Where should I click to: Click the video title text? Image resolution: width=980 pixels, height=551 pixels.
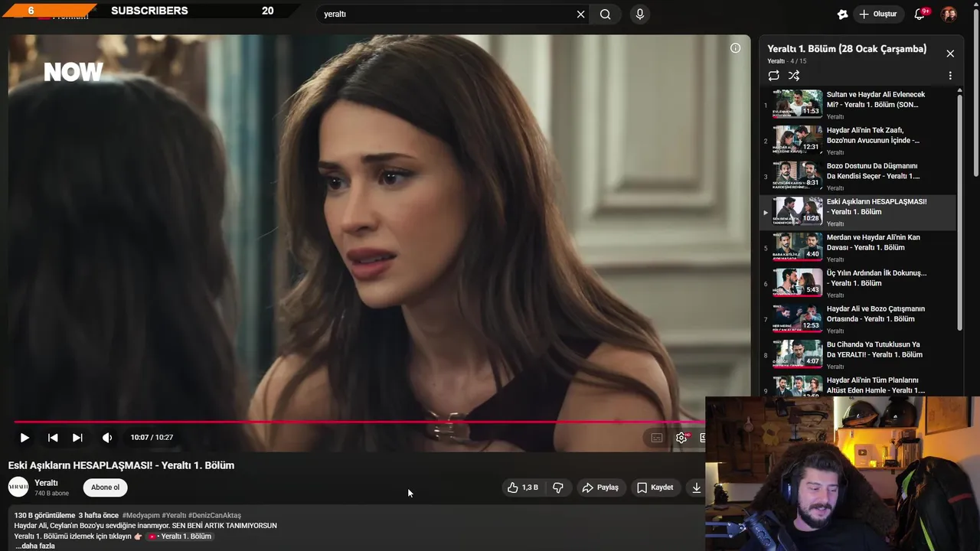(121, 465)
